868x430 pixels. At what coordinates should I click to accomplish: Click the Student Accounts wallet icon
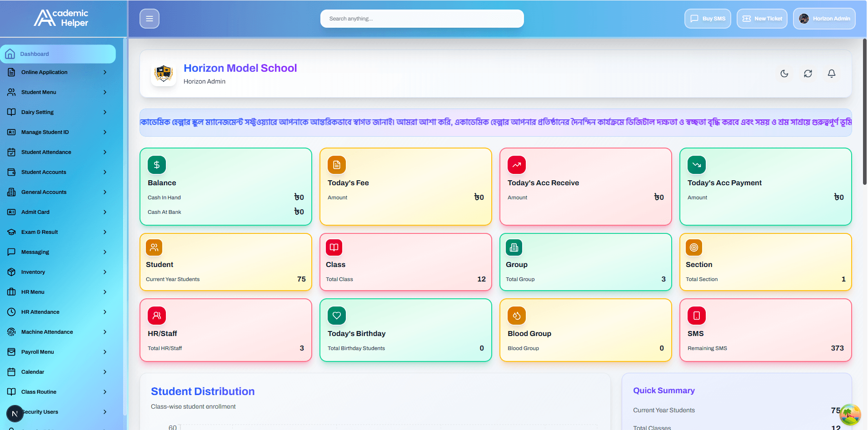[x=11, y=172]
